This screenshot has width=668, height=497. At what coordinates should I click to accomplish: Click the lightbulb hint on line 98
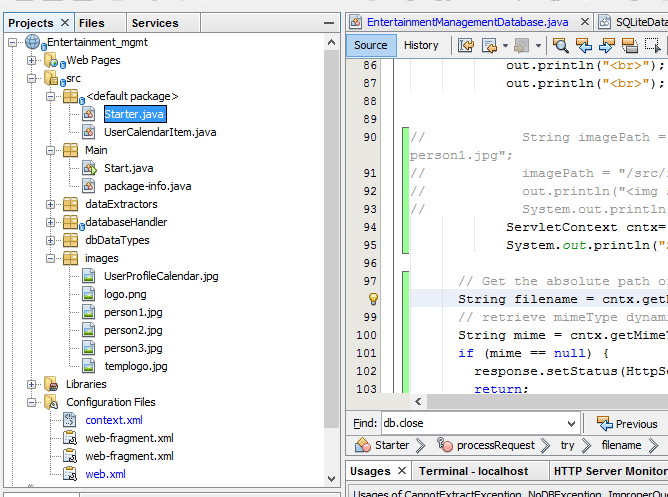click(373, 298)
